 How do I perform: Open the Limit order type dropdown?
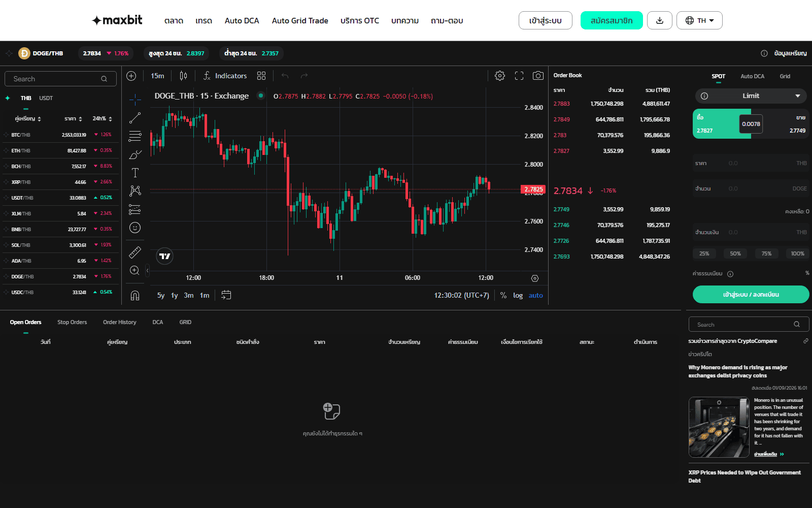click(751, 96)
